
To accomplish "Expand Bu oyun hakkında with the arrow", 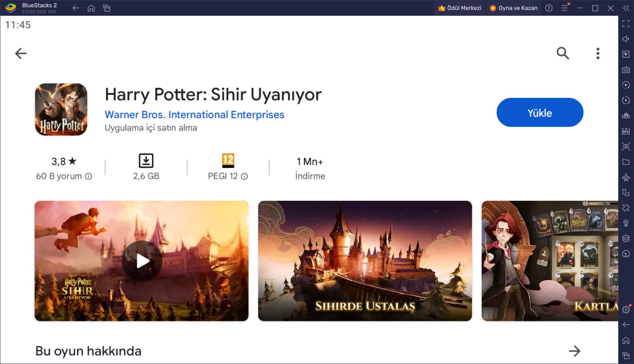I will [574, 351].
